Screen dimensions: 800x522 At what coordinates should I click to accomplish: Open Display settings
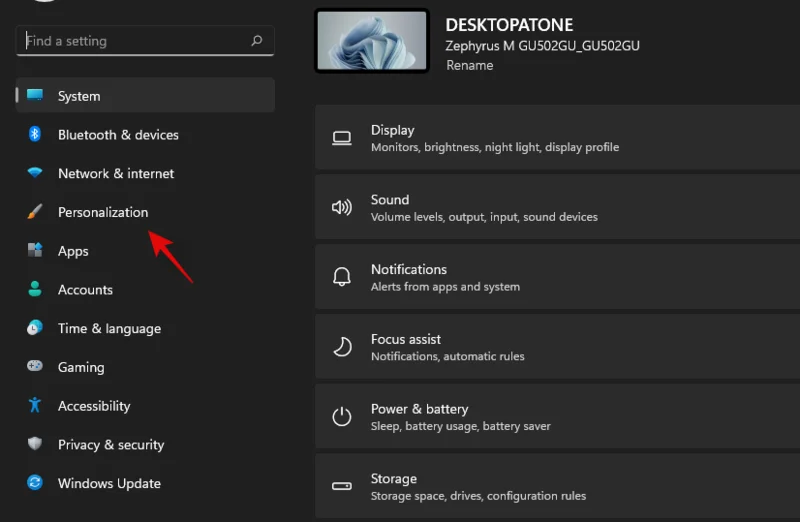point(558,137)
